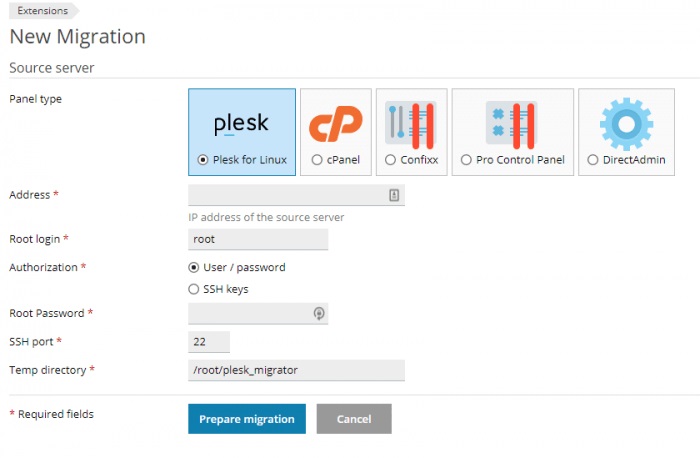Viewport: 700px width, 458px height.
Task: Click the SSH port field
Action: (x=209, y=342)
